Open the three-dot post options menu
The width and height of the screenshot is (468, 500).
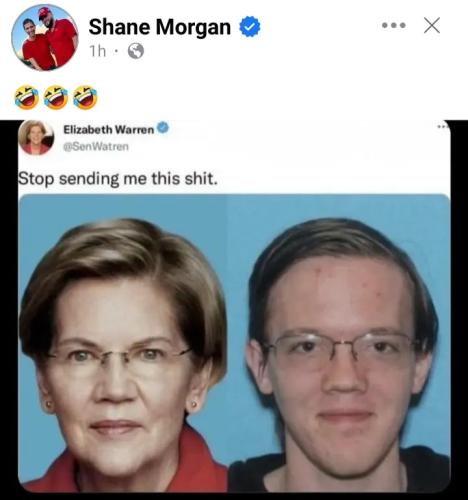point(394,25)
